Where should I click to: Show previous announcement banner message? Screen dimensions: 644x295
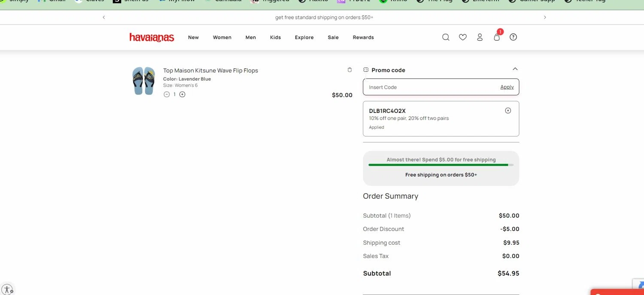(103, 17)
